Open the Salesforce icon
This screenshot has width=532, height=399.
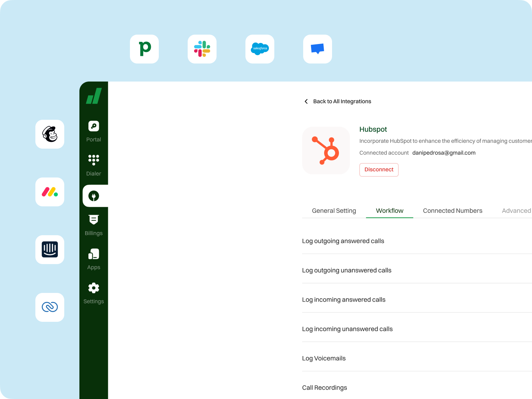[x=260, y=49]
